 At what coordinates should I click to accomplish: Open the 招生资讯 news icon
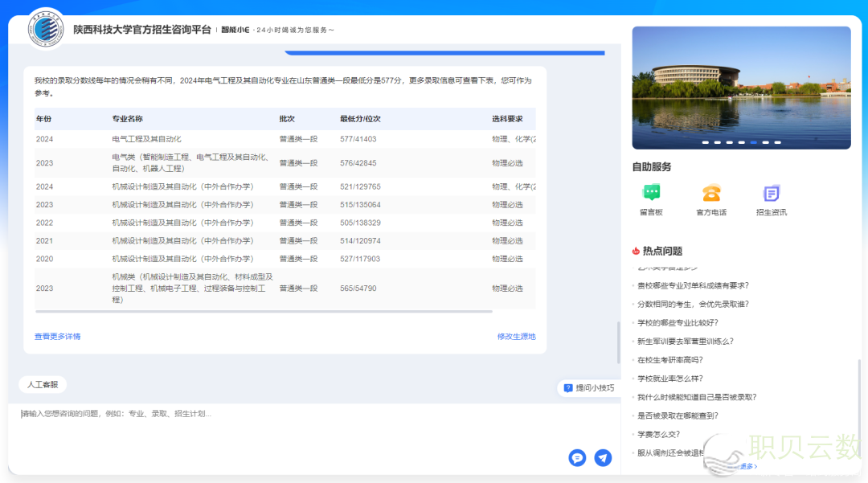pyautogui.click(x=771, y=193)
